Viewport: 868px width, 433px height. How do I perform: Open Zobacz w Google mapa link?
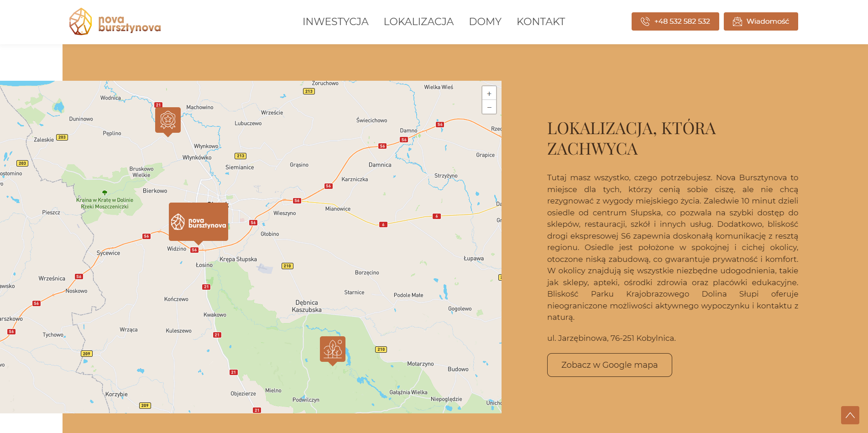609,365
